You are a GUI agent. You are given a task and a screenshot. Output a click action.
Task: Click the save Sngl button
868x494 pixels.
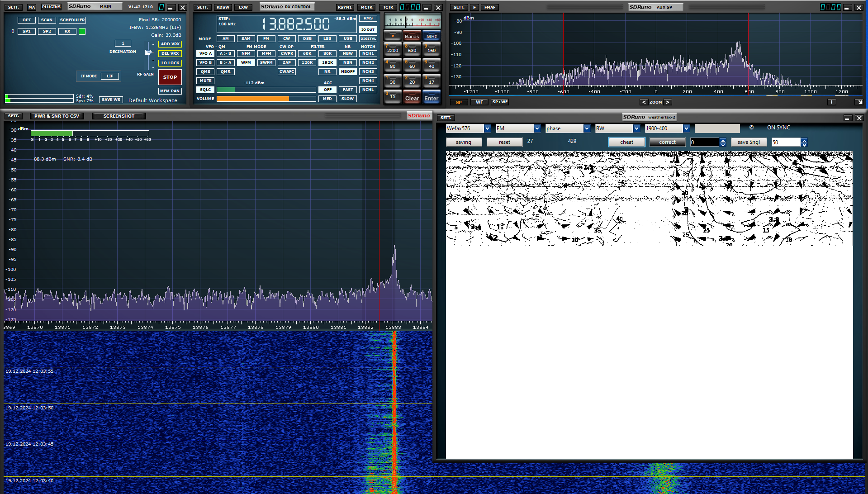[748, 142]
